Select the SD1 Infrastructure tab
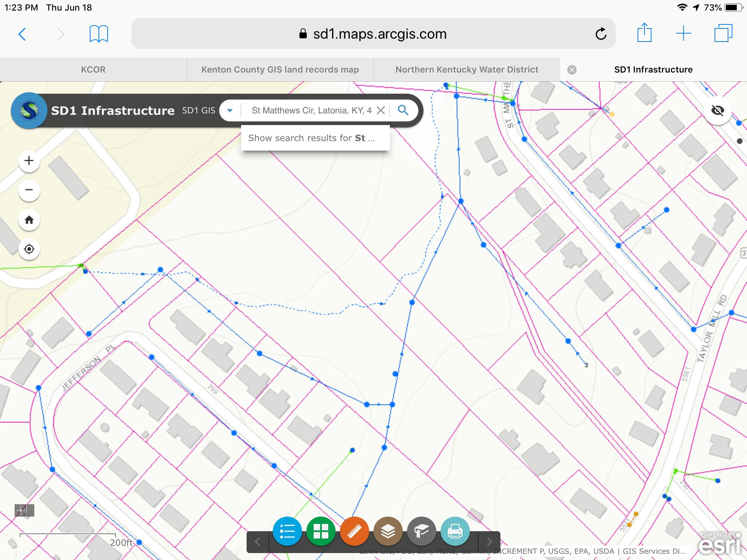The width and height of the screenshot is (747, 560). pos(653,70)
